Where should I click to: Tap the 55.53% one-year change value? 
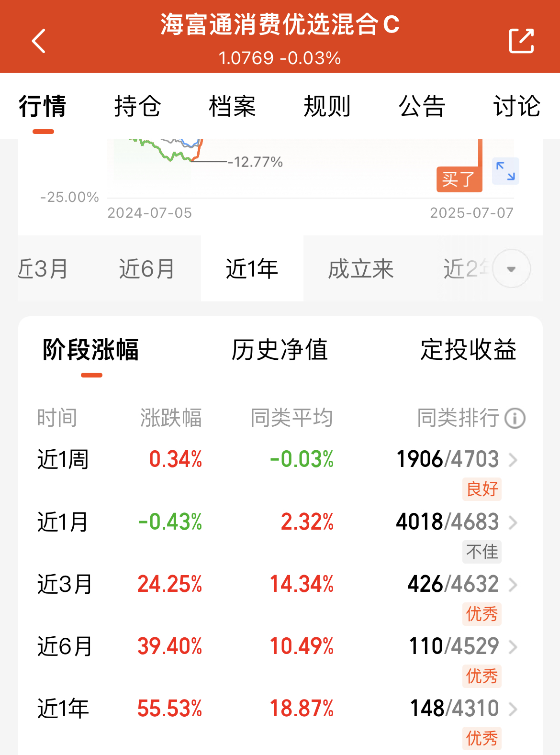(x=170, y=708)
